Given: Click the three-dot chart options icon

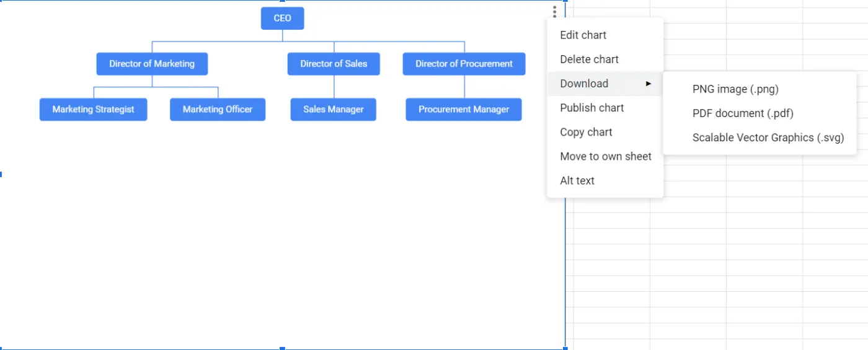Looking at the screenshot, I should (554, 12).
